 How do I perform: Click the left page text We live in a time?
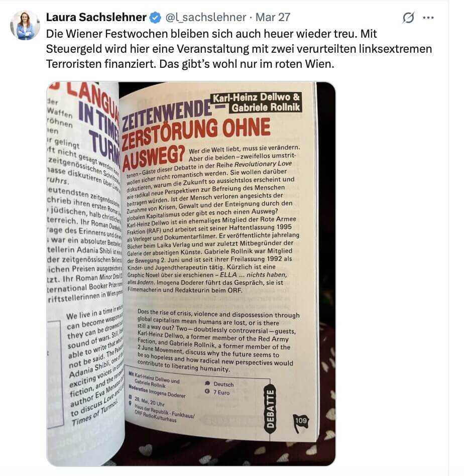point(95,365)
